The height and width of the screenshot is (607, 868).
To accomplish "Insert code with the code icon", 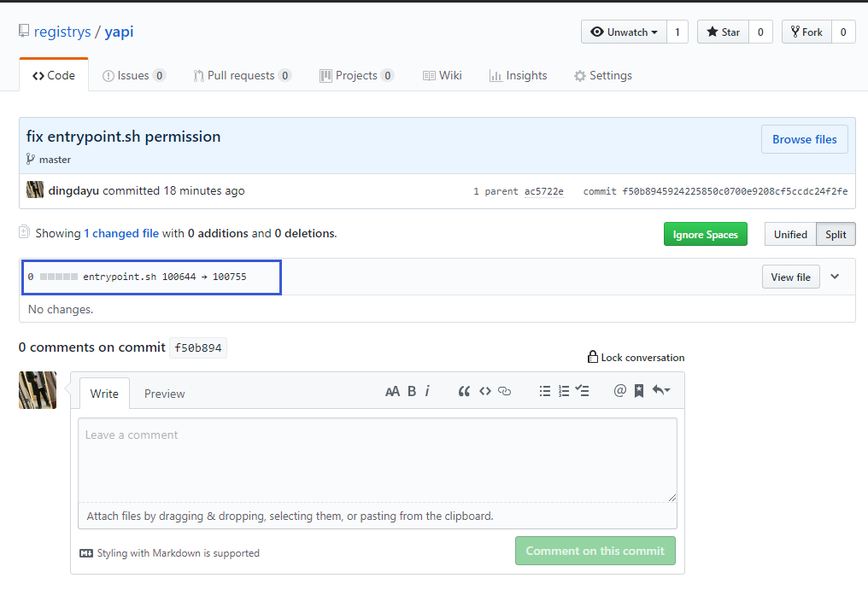I will 485,391.
